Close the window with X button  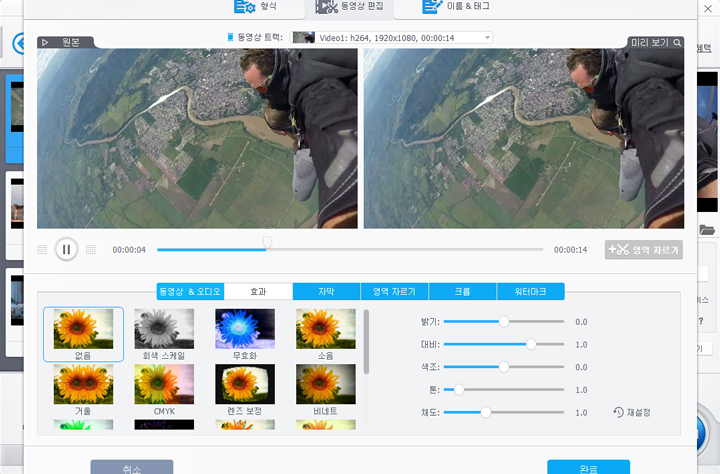(708, 8)
